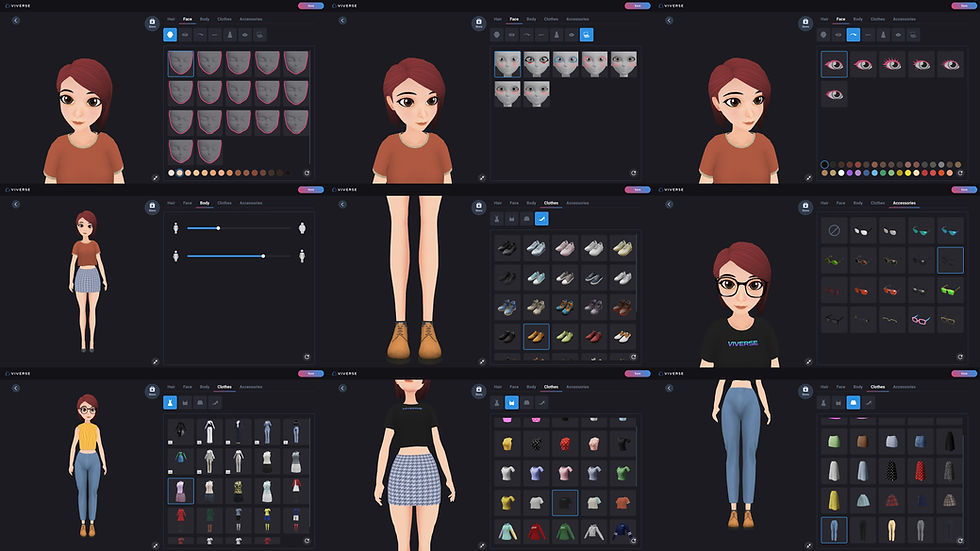Choose selected orange boots thumbnail in shoes panel
Viewport: 980px width, 551px height.
[x=536, y=337]
